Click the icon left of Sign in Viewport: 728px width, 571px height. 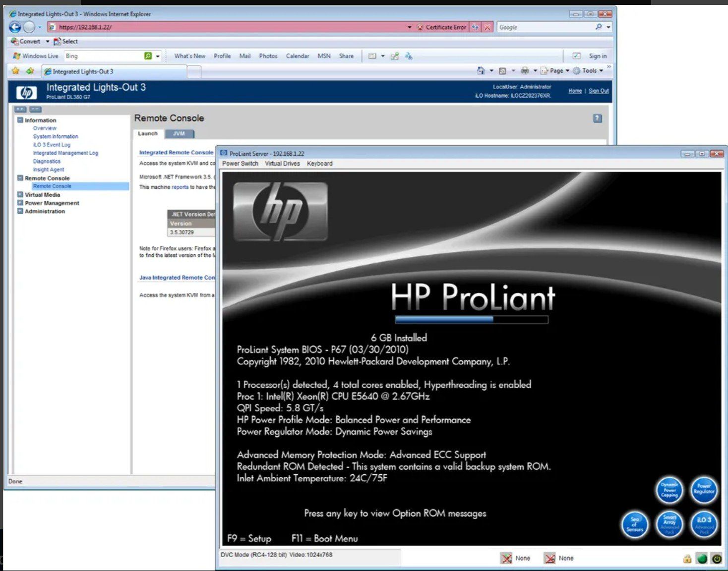coord(576,56)
